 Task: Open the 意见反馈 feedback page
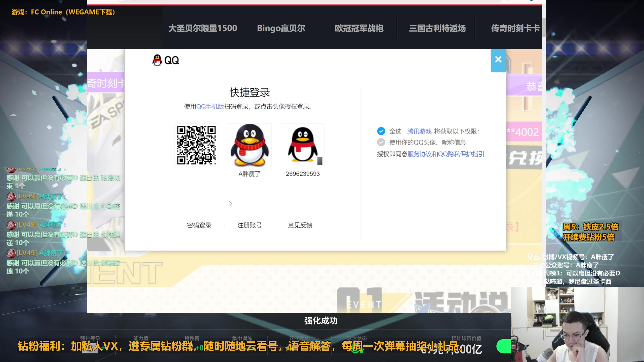(x=300, y=225)
